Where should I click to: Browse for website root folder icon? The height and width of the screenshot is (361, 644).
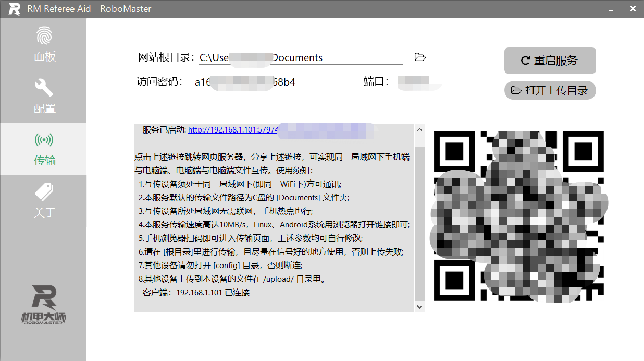pos(420,57)
